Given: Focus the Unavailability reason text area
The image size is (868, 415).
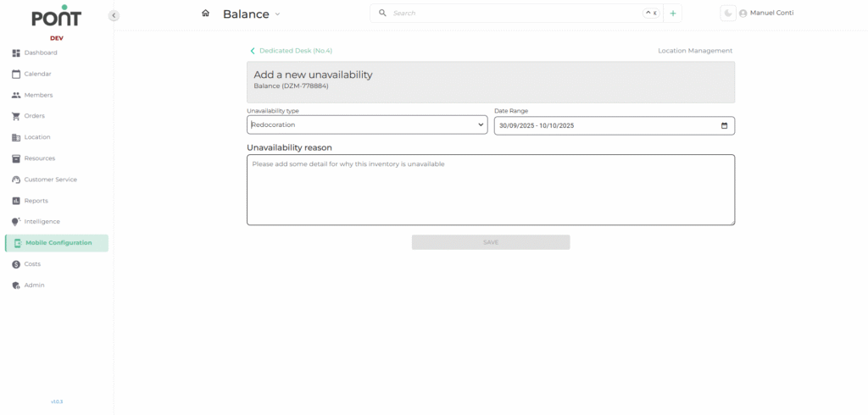Looking at the screenshot, I should [x=491, y=190].
